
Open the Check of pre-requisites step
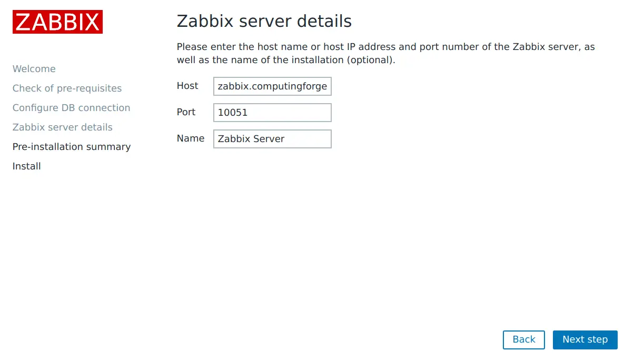coord(67,88)
